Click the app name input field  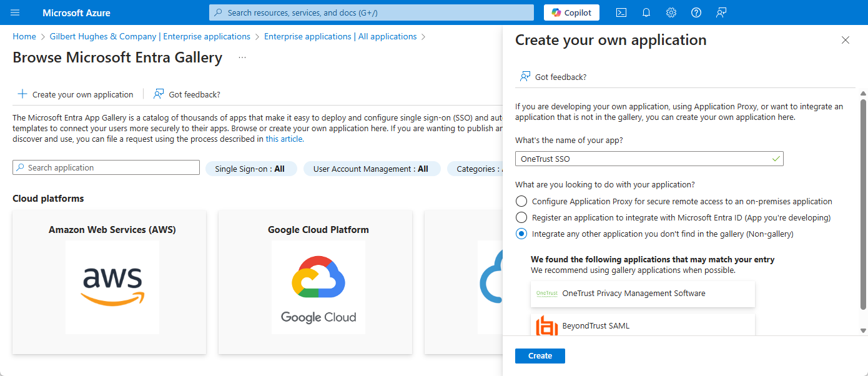(643, 159)
